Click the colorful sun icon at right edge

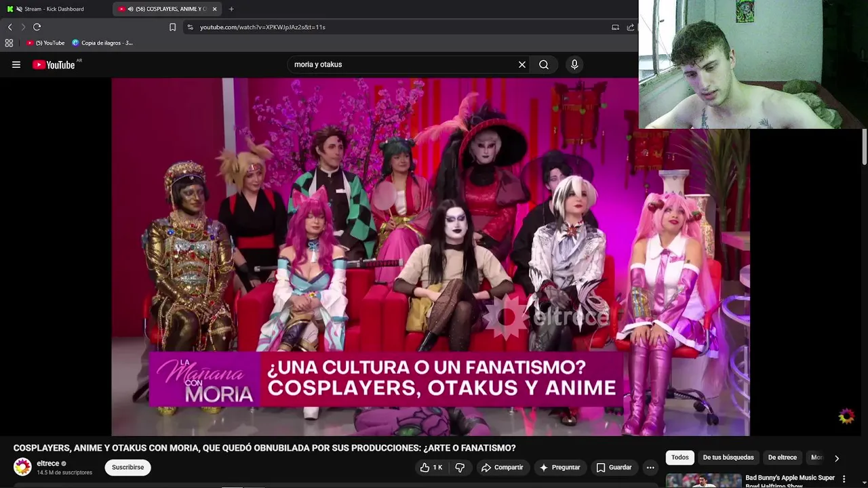tap(846, 416)
